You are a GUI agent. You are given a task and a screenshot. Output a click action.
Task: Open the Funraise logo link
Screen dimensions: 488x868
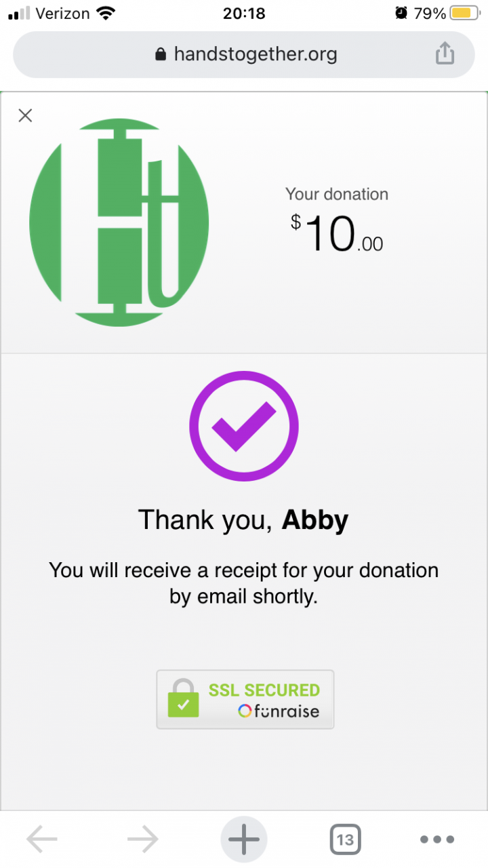[x=279, y=711]
